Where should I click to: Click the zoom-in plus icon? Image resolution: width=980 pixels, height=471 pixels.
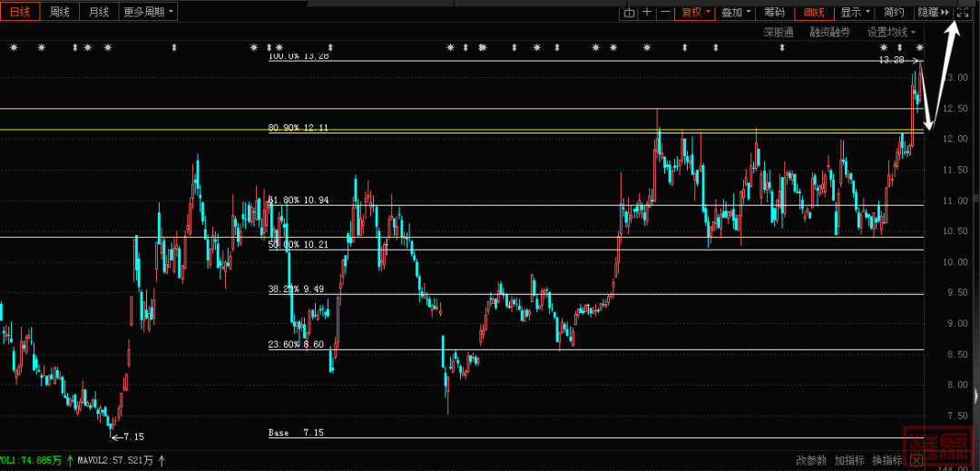coord(647,12)
